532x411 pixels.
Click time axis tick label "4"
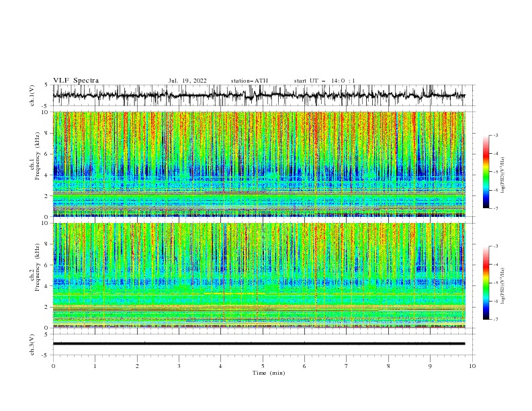[x=221, y=366]
